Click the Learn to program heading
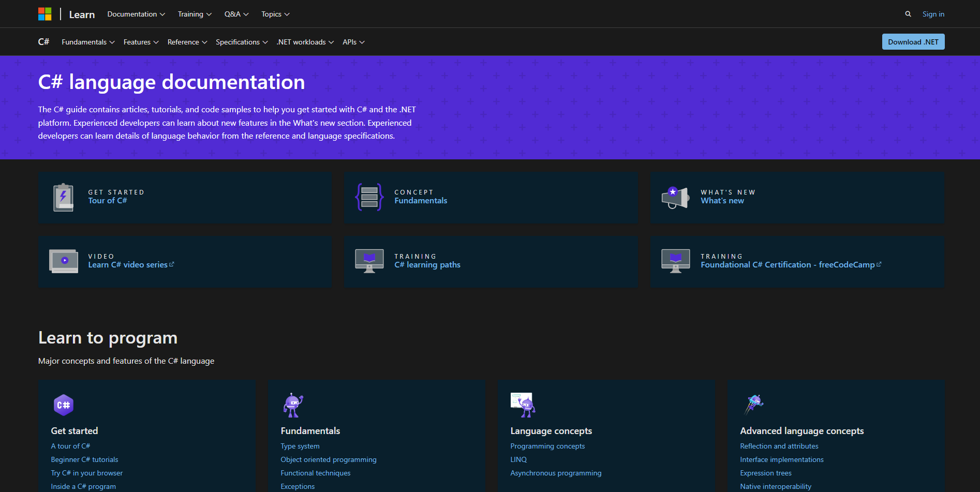This screenshot has width=980, height=492. (108, 338)
